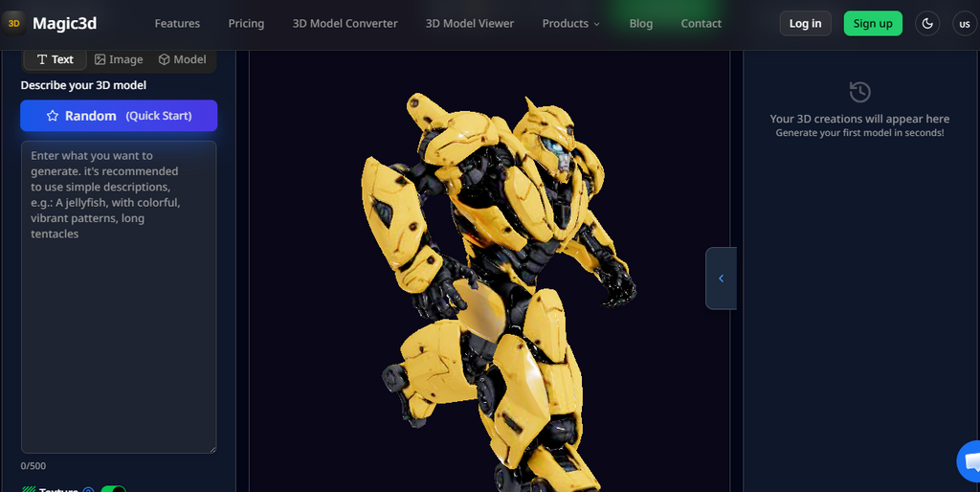Visit the Blog page
The height and width of the screenshot is (492, 980).
641,24
